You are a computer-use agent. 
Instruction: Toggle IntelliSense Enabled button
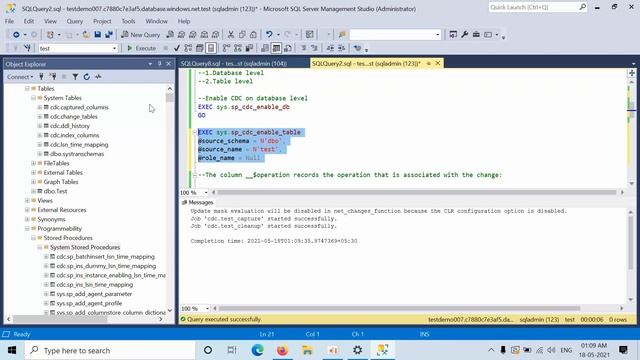(211, 48)
